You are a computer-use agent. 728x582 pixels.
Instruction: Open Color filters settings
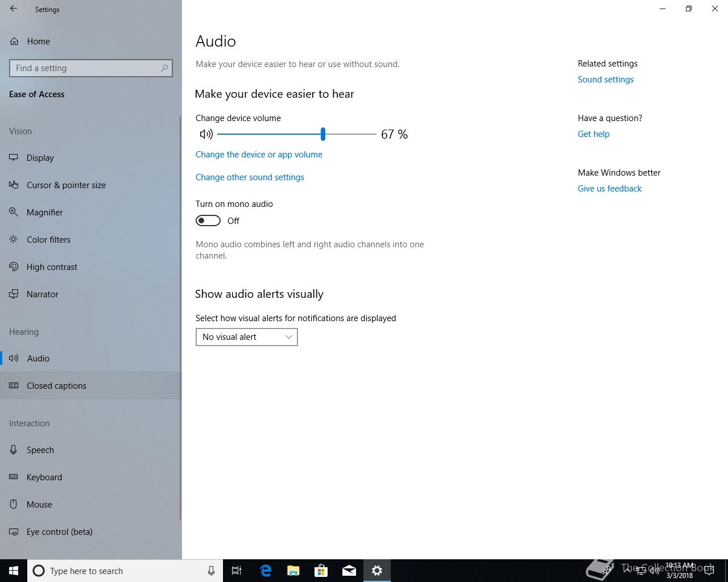coord(91,240)
